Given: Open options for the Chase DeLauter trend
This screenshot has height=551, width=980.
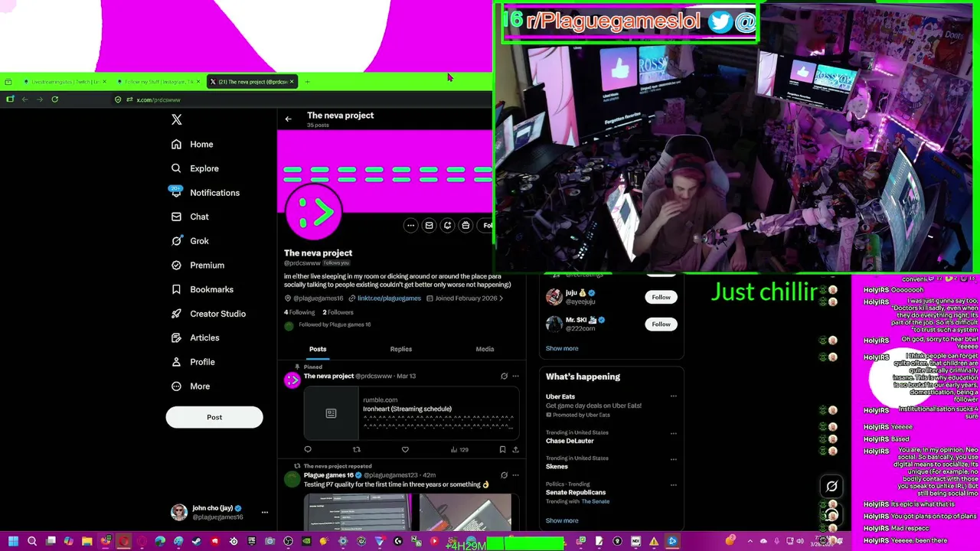Looking at the screenshot, I should click(x=674, y=433).
